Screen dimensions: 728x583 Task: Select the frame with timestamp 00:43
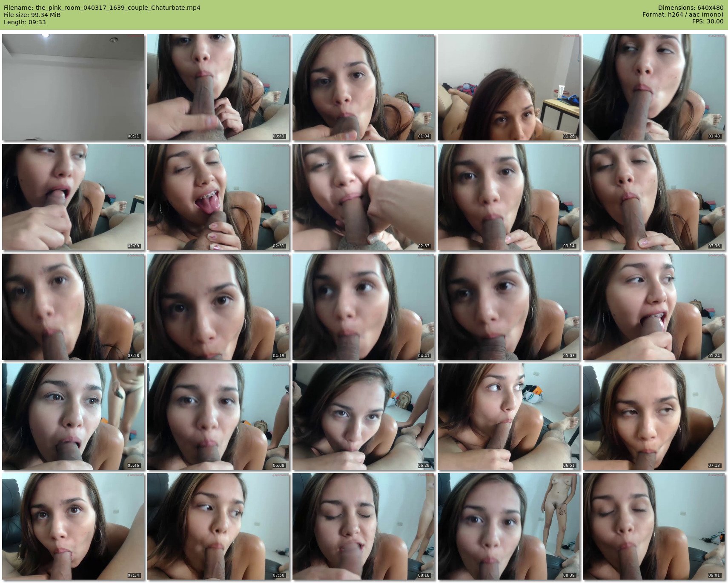point(218,87)
